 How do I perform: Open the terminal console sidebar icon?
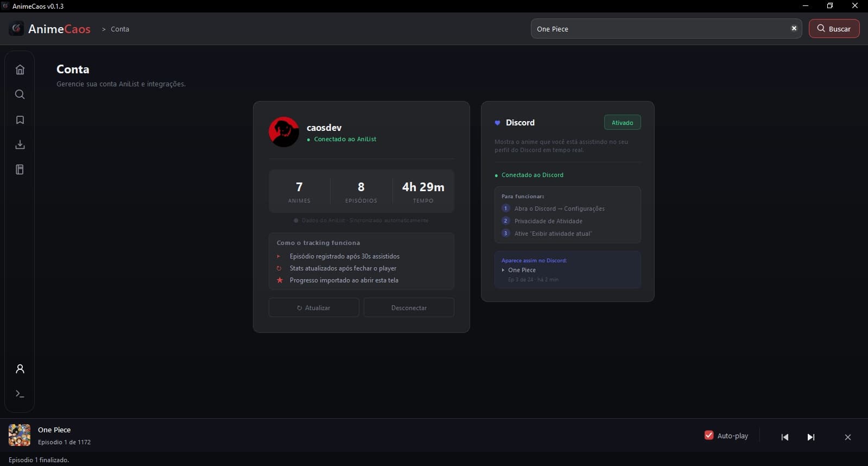pyautogui.click(x=20, y=394)
